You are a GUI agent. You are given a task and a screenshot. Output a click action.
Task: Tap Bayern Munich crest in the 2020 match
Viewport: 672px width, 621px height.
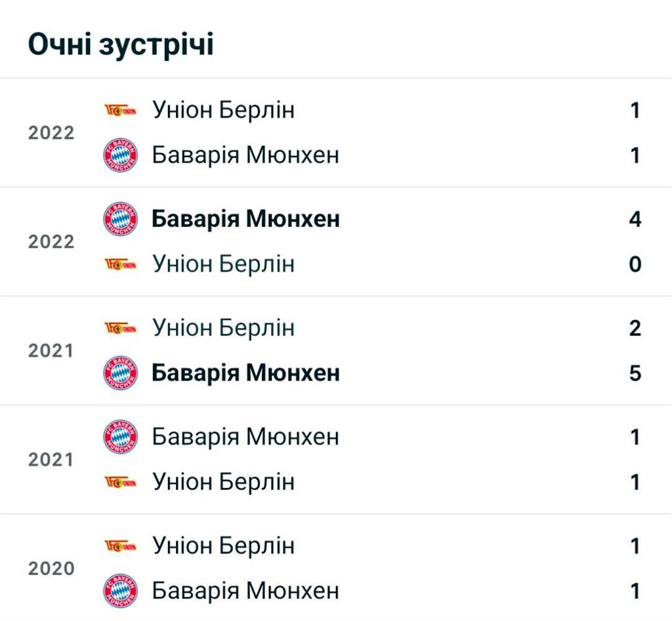click(121, 591)
